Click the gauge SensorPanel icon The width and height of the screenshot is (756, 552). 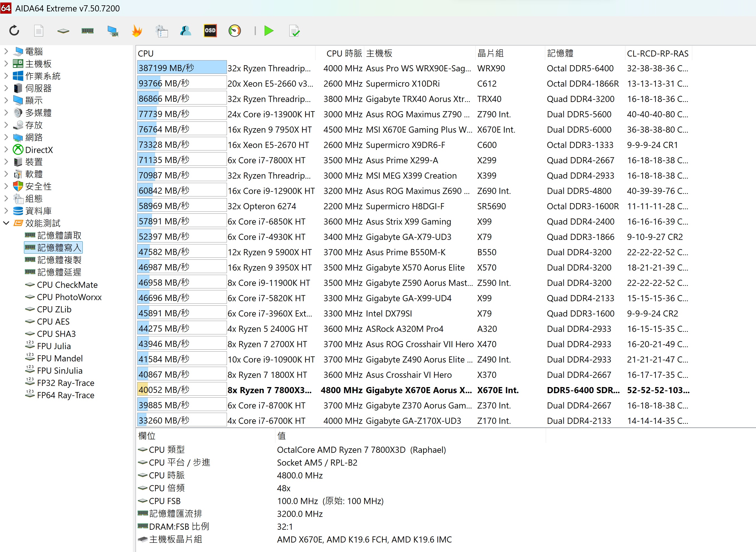pos(235,31)
